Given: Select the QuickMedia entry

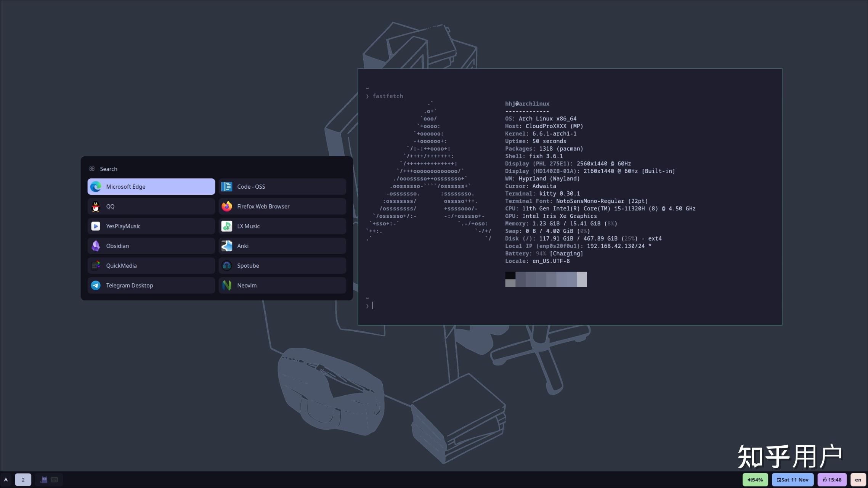Looking at the screenshot, I should pyautogui.click(x=151, y=266).
